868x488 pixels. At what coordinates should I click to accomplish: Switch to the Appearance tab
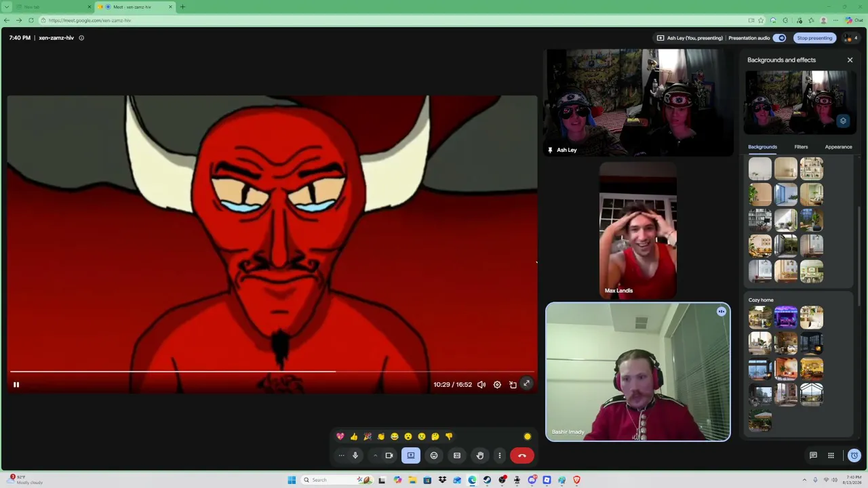pos(838,147)
